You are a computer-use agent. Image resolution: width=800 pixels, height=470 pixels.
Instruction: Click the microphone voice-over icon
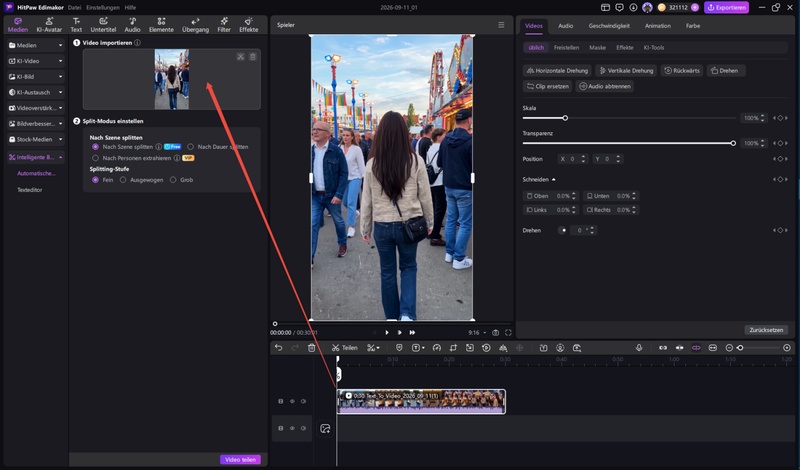[x=639, y=348]
